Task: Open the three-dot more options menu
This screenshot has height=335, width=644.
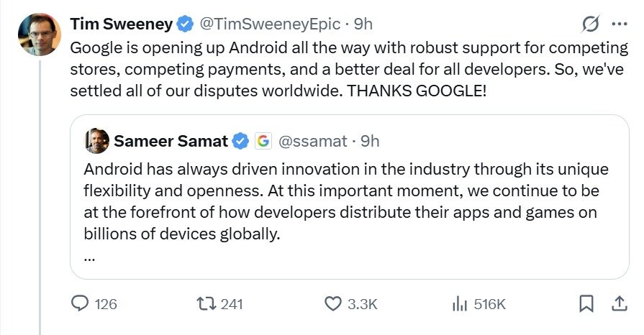Action: point(618,24)
